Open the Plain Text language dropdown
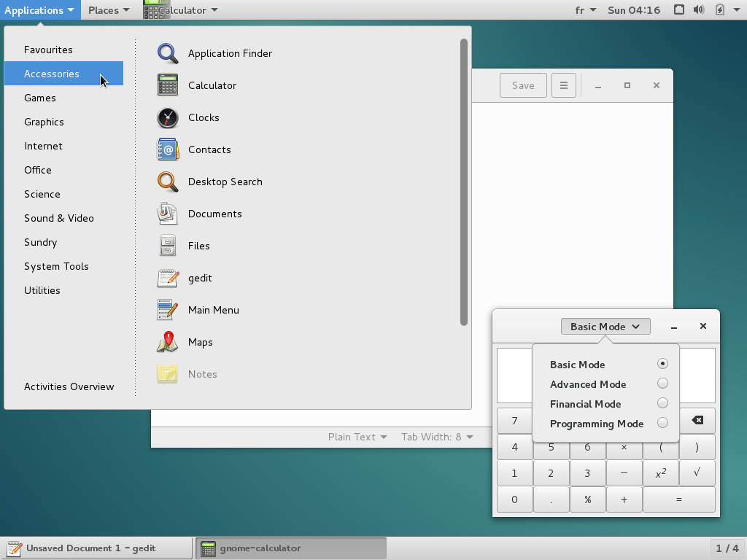This screenshot has height=560, width=747. 357,437
